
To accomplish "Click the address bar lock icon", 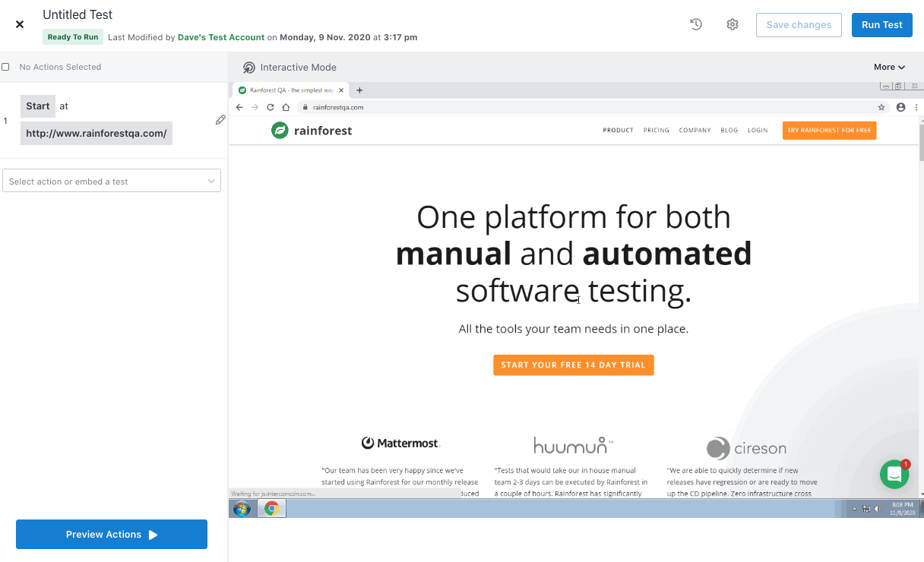I will 305,107.
